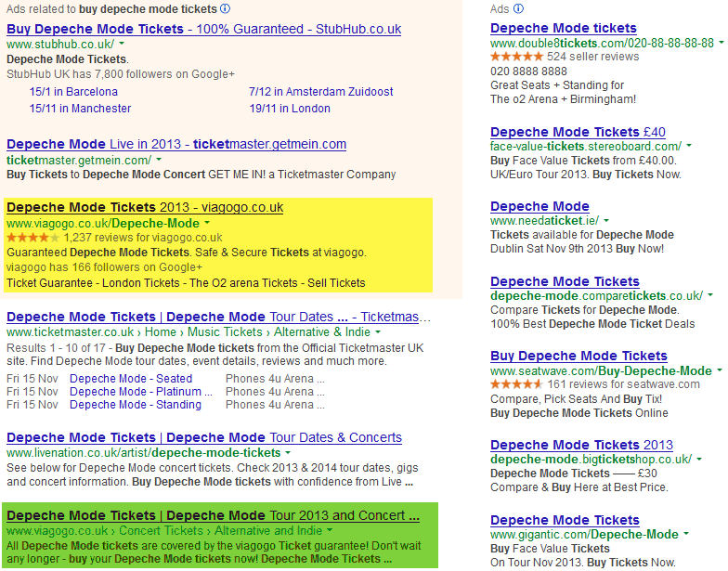The height and width of the screenshot is (571, 728).
Task: Click '100% Best Depeche Mode Ticket Deals' text
Action: coord(592,324)
